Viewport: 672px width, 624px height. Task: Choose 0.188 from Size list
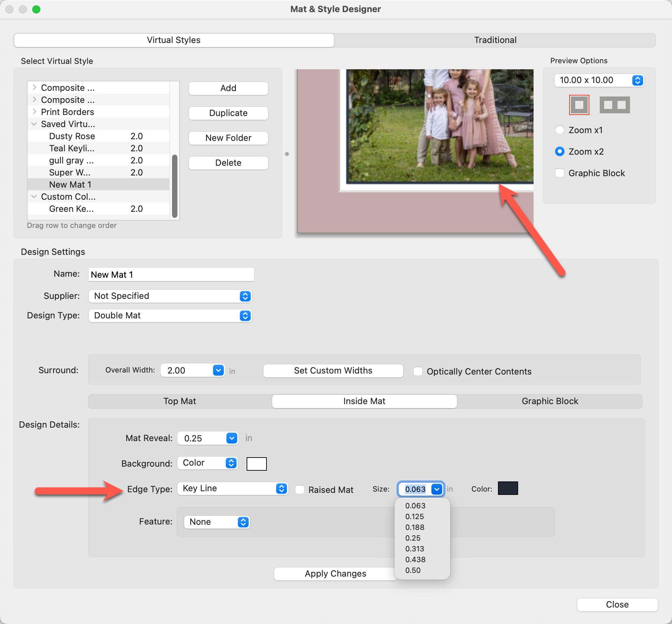pyautogui.click(x=415, y=527)
